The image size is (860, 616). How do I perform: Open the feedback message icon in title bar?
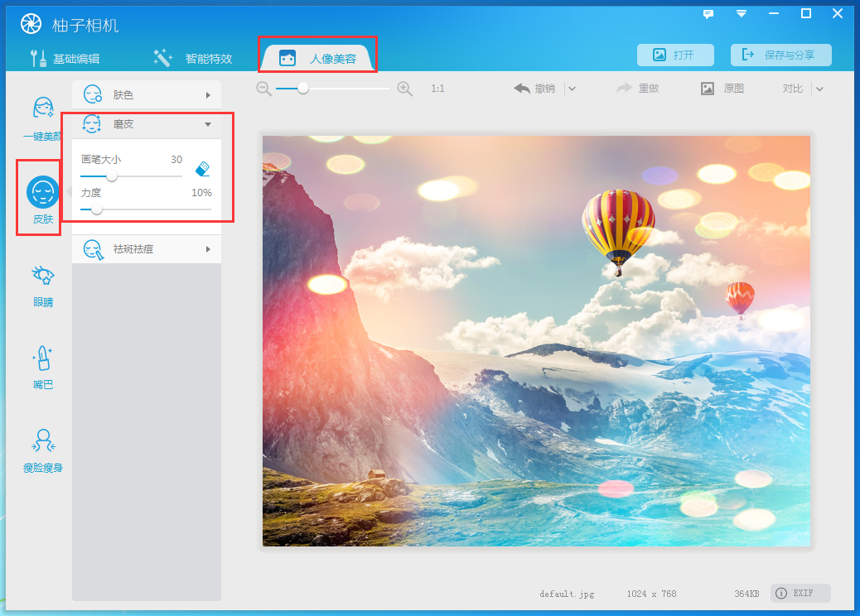[708, 14]
